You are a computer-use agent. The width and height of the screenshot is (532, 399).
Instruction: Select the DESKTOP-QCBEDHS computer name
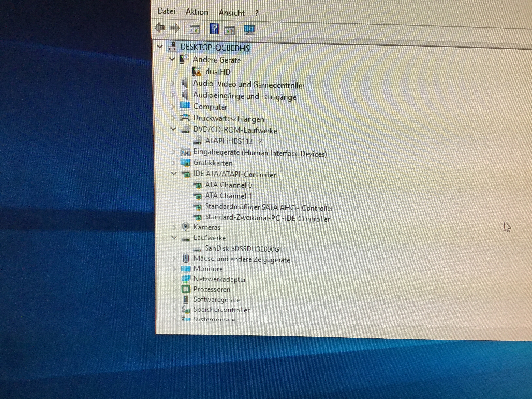click(x=215, y=47)
